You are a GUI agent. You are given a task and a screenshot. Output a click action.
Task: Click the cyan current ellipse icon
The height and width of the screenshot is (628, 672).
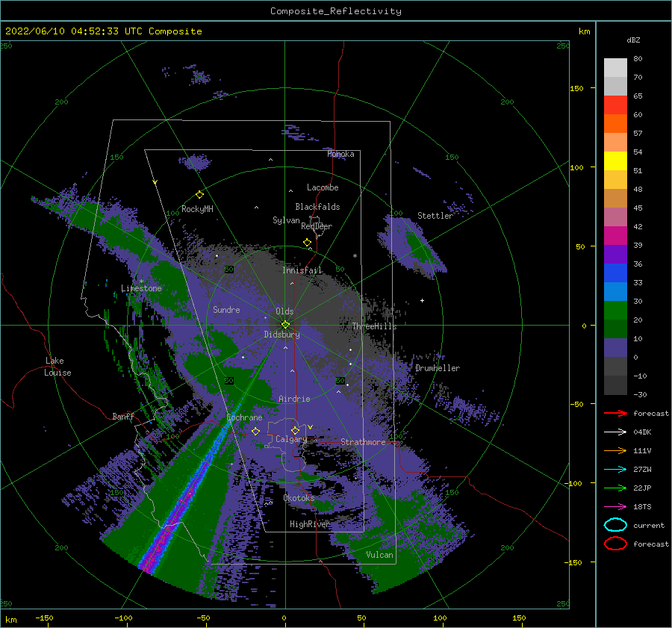pyautogui.click(x=615, y=525)
